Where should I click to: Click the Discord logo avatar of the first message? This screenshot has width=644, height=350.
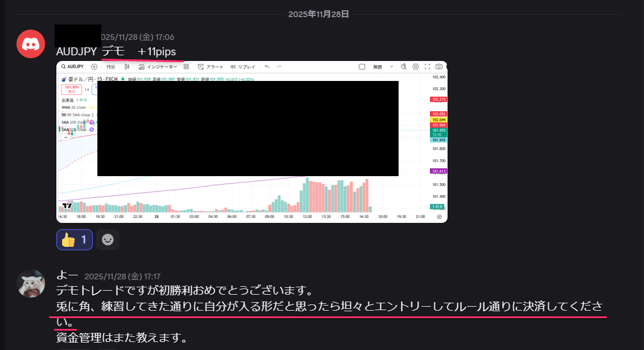(31, 44)
